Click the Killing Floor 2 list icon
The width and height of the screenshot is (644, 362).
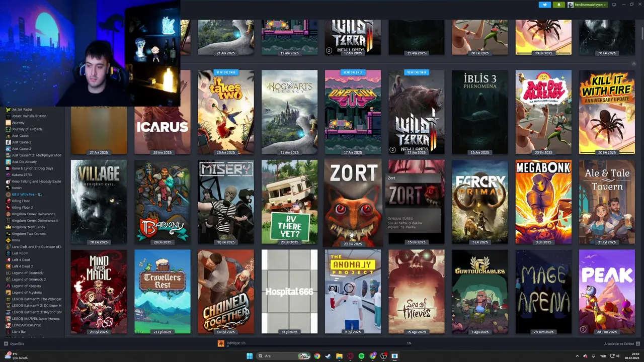8,208
